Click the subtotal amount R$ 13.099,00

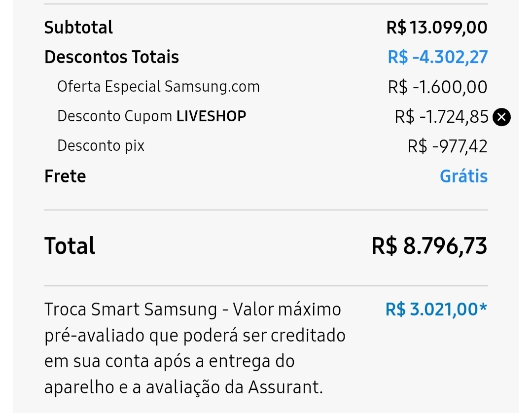tap(437, 27)
